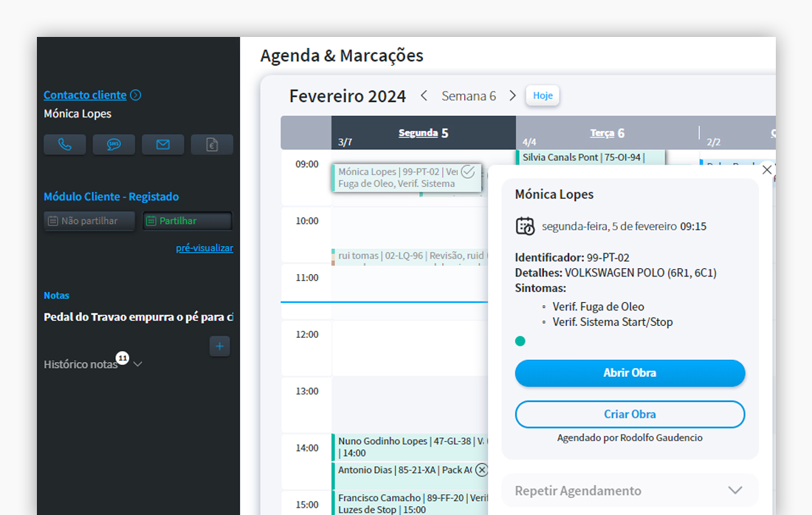The height and width of the screenshot is (515, 812).
Task: Click the green status dot in popup
Action: click(x=520, y=341)
